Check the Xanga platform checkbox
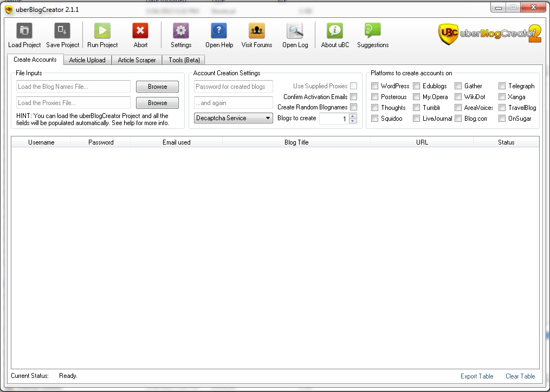The width and height of the screenshot is (550, 392). 502,97
